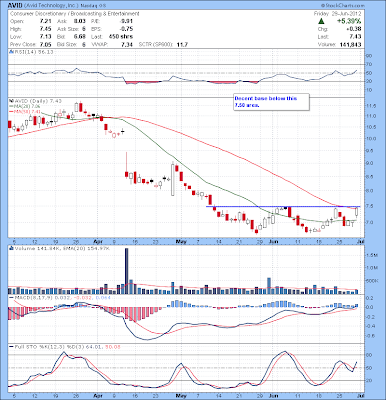This screenshot has height=400, width=386.
Task: Click the tallest April volume spike bar
Action: tap(126, 271)
